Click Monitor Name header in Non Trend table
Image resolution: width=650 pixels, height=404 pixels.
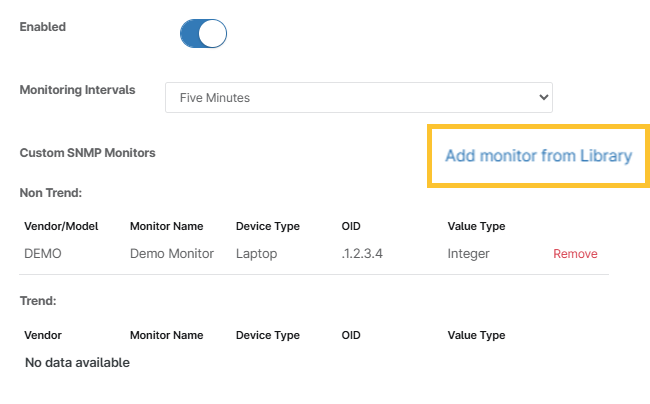point(166,226)
